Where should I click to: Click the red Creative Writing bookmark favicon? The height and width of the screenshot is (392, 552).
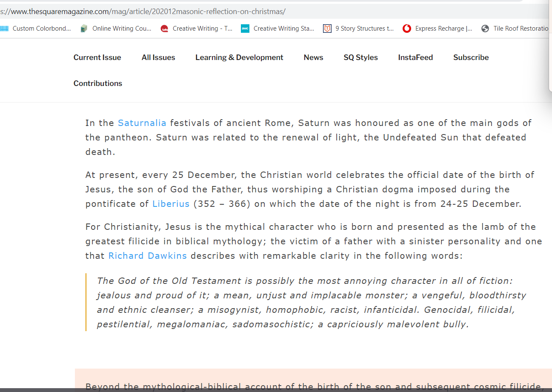click(x=164, y=29)
